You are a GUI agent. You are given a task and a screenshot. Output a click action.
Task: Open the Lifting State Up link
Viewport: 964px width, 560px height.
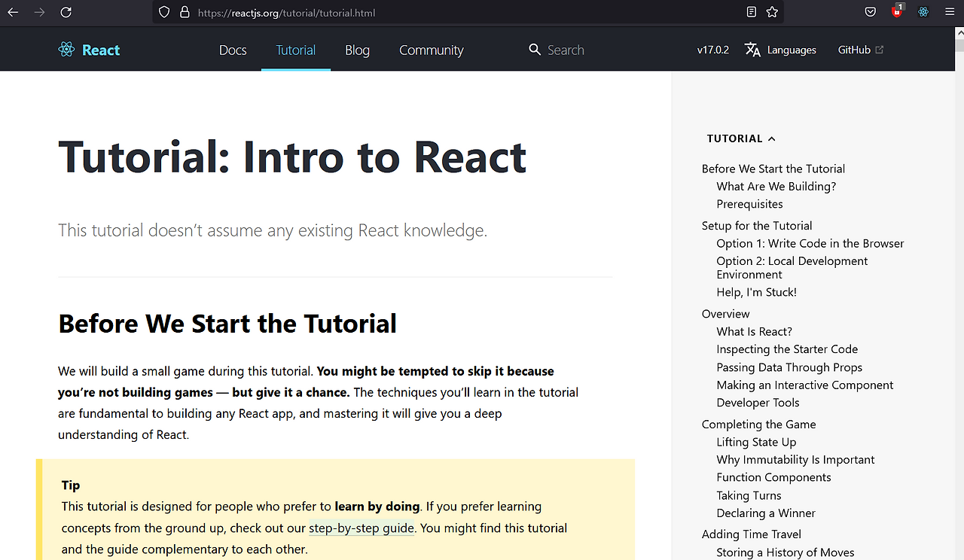coord(756,443)
